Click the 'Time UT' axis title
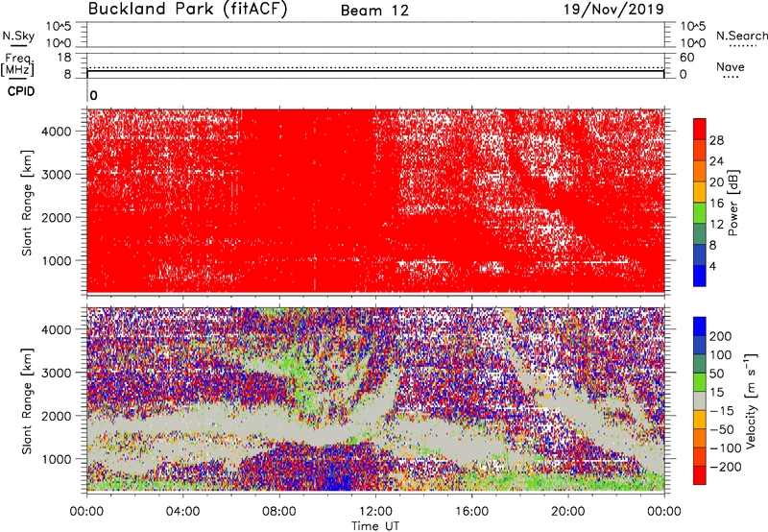768x532 pixels. pyautogui.click(x=375, y=526)
